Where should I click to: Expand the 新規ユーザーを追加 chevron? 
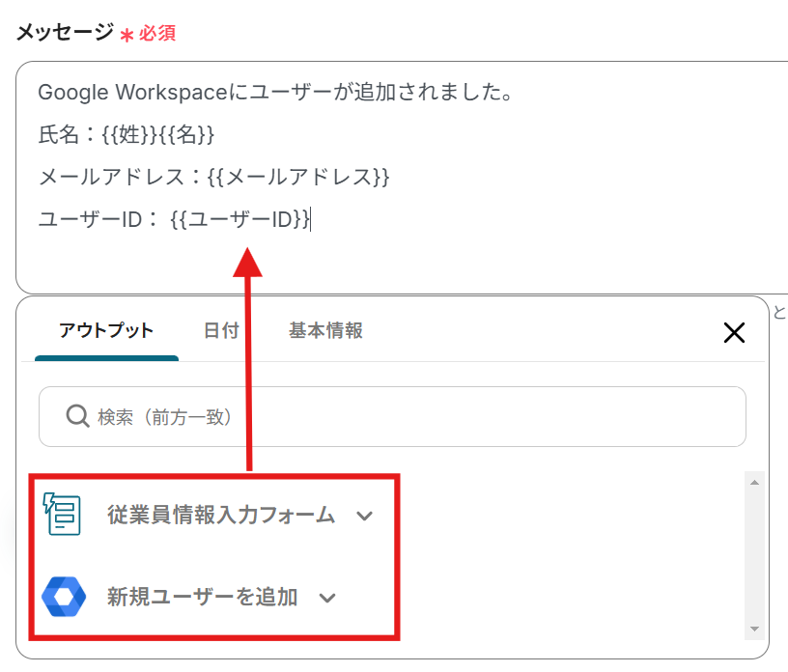[x=327, y=598]
